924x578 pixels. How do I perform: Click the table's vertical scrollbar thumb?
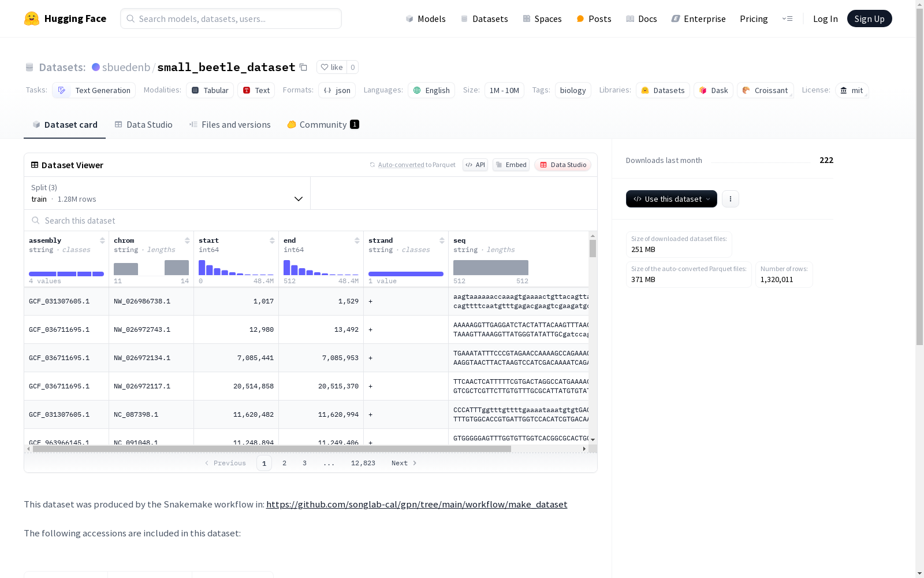click(x=593, y=249)
